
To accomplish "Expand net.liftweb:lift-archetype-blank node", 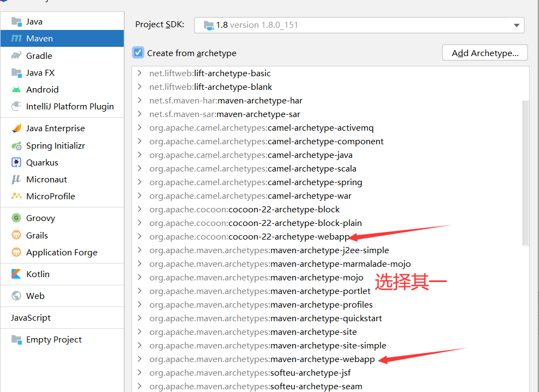I will pyautogui.click(x=140, y=87).
